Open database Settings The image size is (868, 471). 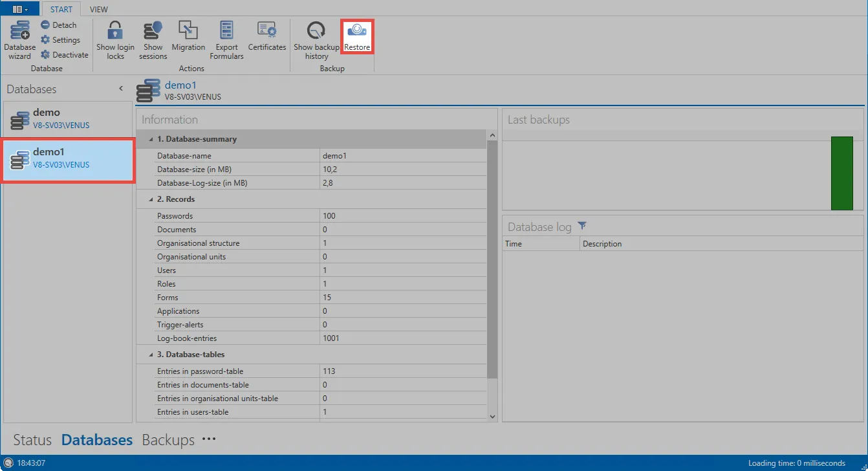pyautogui.click(x=60, y=39)
